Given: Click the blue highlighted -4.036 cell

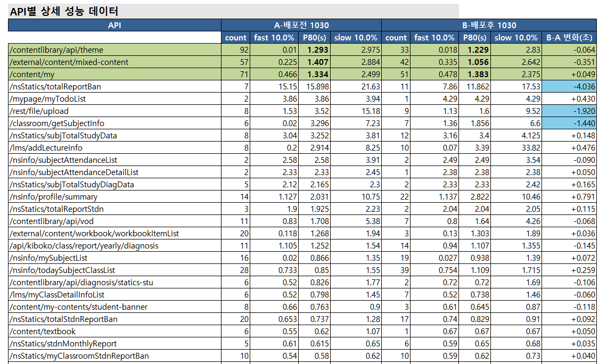Looking at the screenshot, I should coord(569,87).
